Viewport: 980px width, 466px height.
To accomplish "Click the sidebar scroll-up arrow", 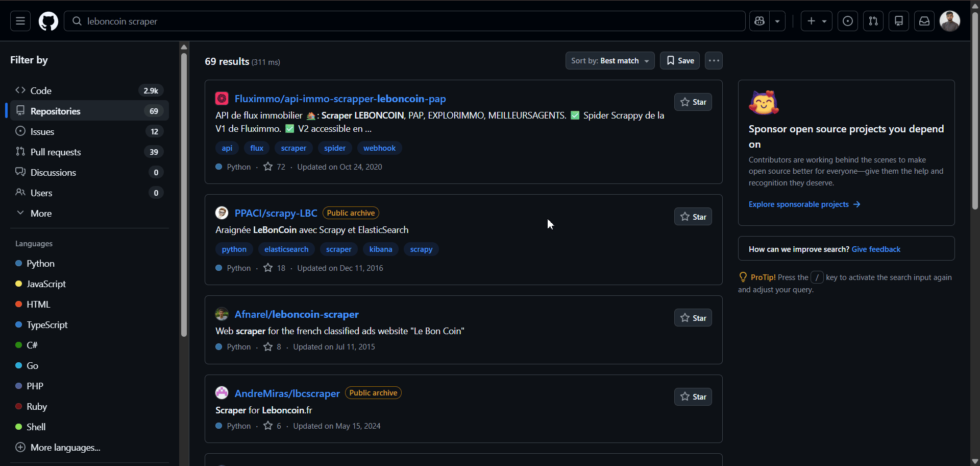I will pos(184,47).
